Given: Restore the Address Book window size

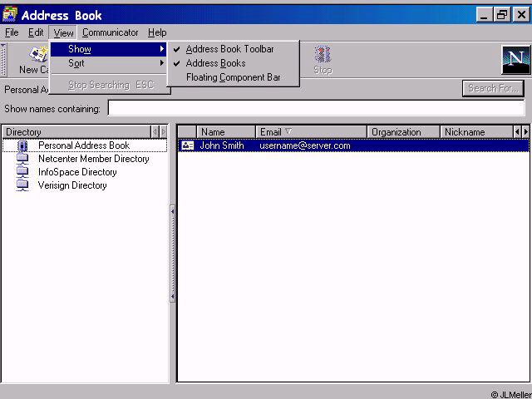Looking at the screenshot, I should click(x=502, y=15).
